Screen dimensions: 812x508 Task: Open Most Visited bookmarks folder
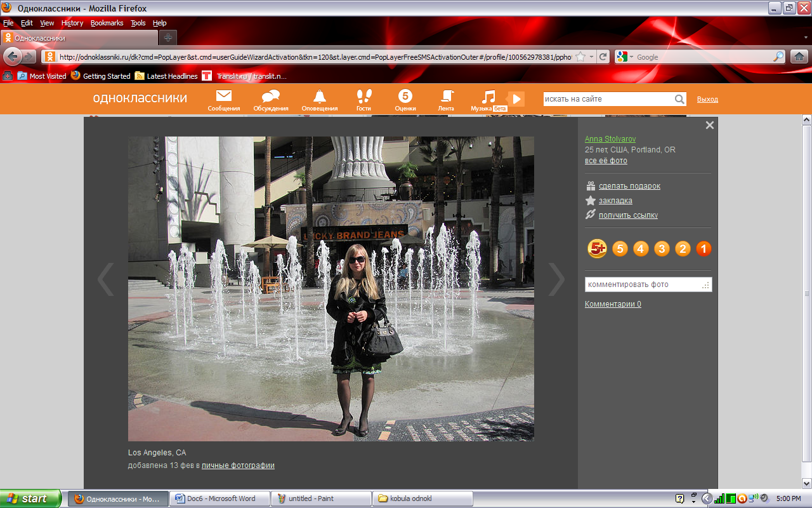[42, 76]
